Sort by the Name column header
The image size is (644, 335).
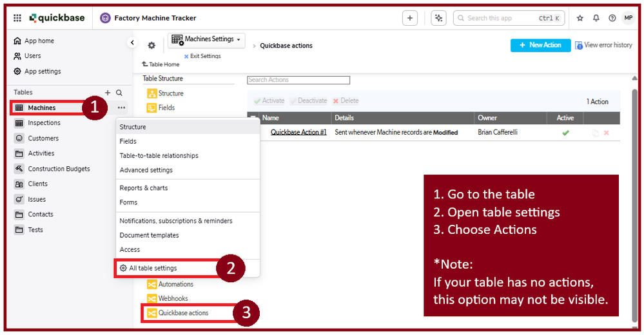click(271, 118)
